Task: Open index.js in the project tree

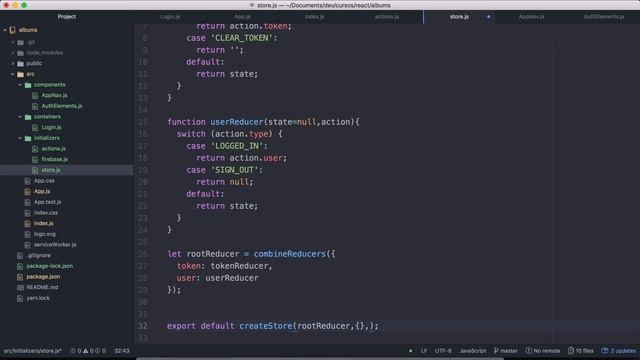Action: point(44,223)
